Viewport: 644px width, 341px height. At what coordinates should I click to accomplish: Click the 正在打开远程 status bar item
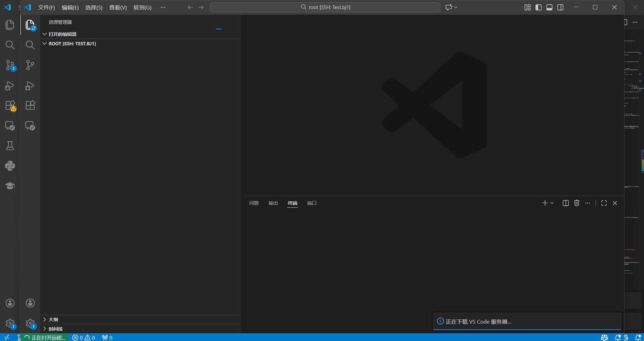click(x=45, y=338)
